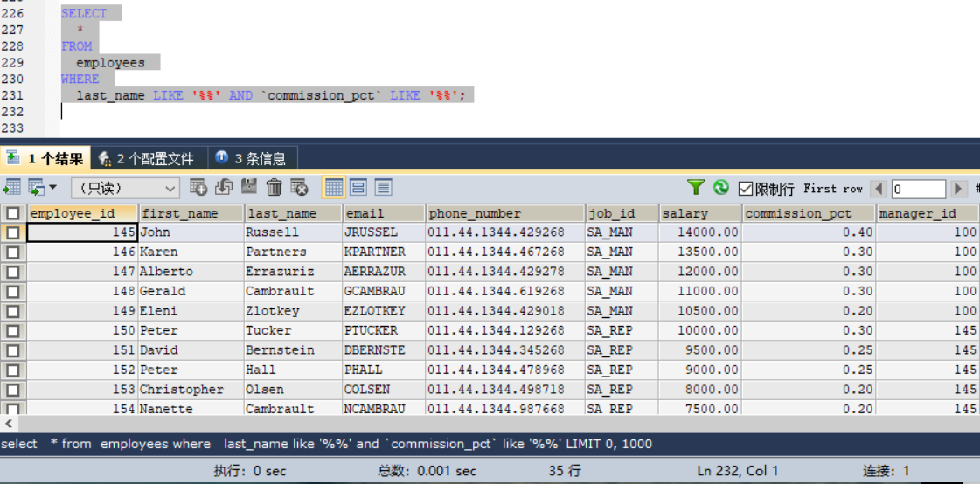Image resolution: width=980 pixels, height=484 pixels.
Task: Select the employee_id cell '145'
Action: [x=82, y=232]
